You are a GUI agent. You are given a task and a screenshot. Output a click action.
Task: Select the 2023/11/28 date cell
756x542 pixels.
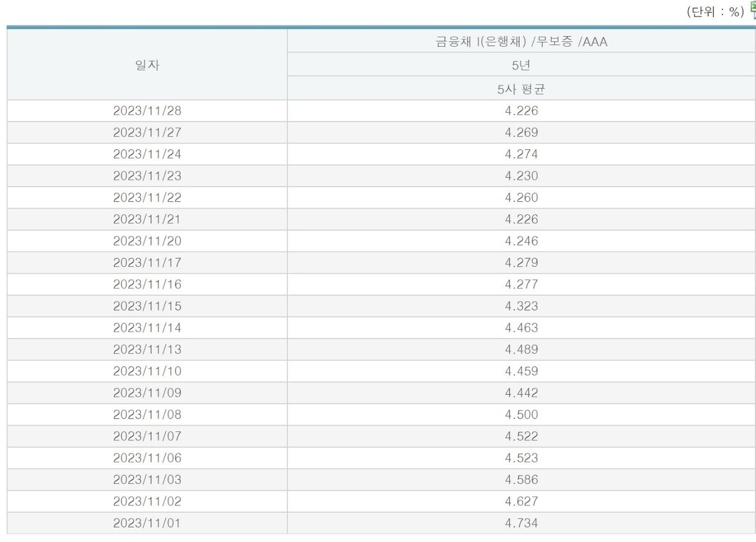click(146, 110)
